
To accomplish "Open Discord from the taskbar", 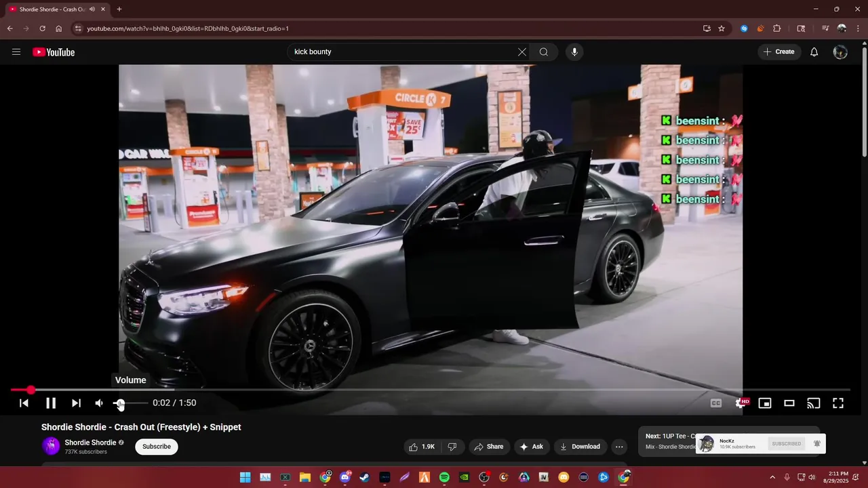I will tap(345, 477).
